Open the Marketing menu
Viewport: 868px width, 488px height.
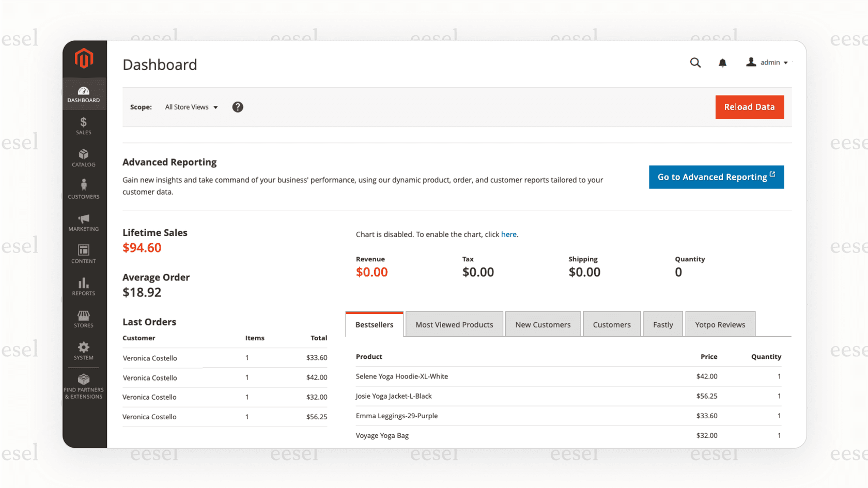click(x=83, y=222)
